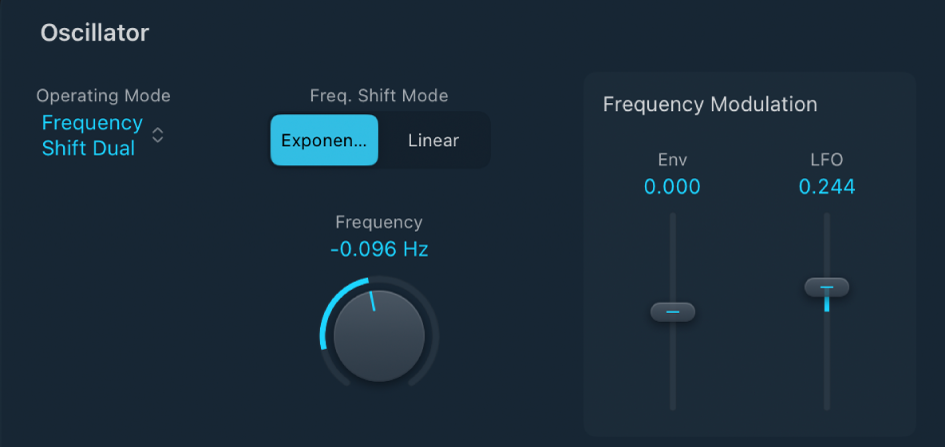Click the chevron beside Frequency Shift Dual

click(x=157, y=136)
